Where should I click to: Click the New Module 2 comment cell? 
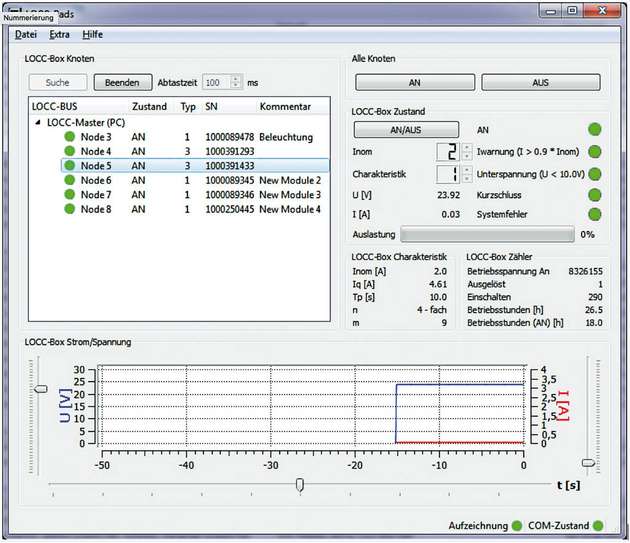point(290,180)
